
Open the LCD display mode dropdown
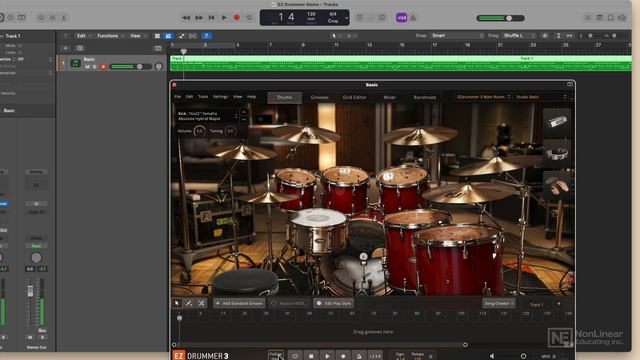tap(347, 18)
